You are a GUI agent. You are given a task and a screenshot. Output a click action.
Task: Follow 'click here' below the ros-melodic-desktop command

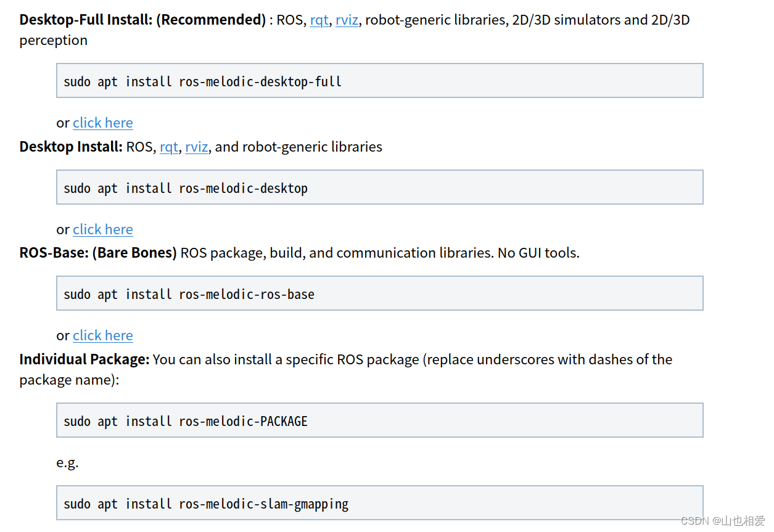(x=103, y=229)
